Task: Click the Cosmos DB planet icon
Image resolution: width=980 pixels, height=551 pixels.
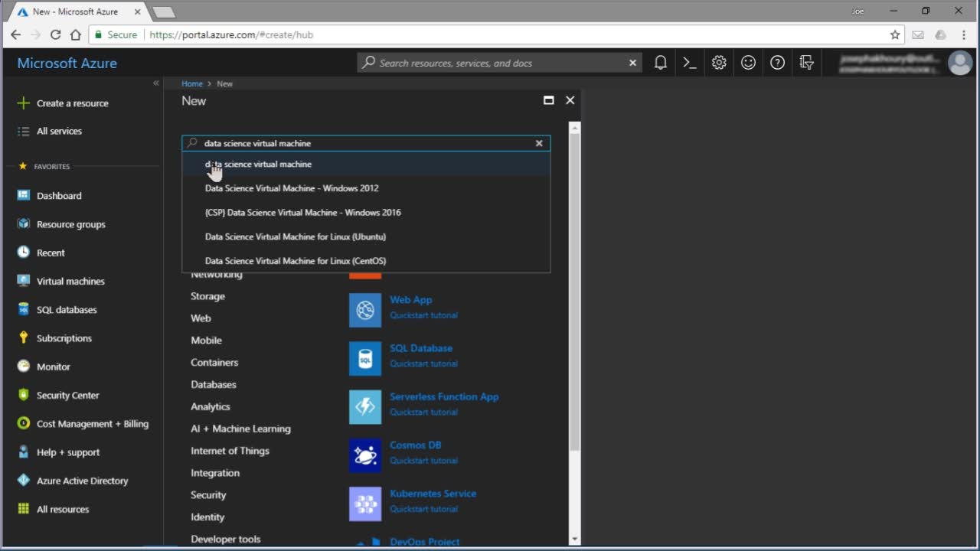Action: [365, 456]
